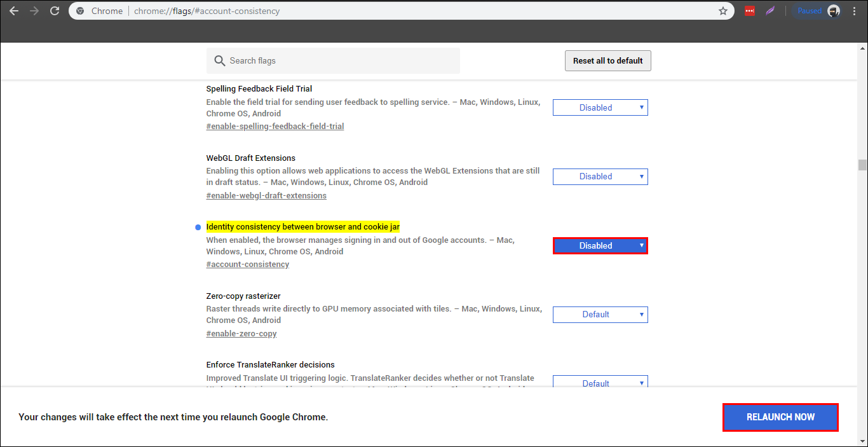Follow the #enable-webgl-draft-extensions link
This screenshot has height=447, width=868.
[x=266, y=195]
